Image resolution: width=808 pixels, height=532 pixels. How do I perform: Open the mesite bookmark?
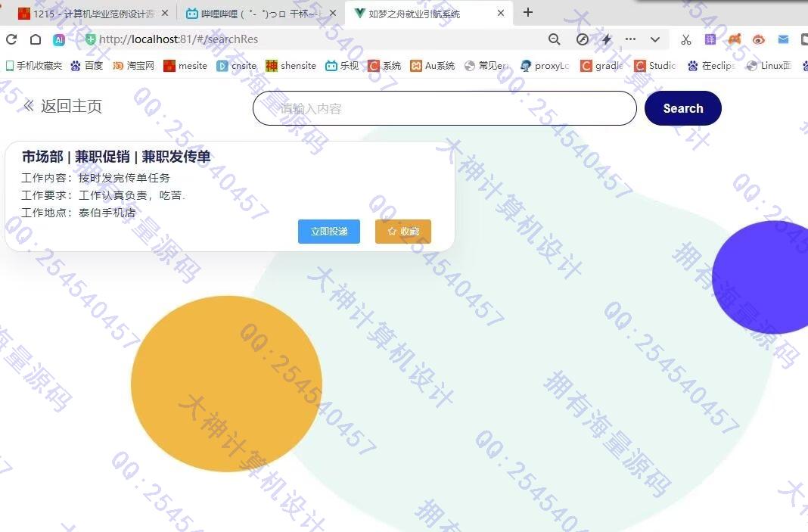tap(185, 66)
